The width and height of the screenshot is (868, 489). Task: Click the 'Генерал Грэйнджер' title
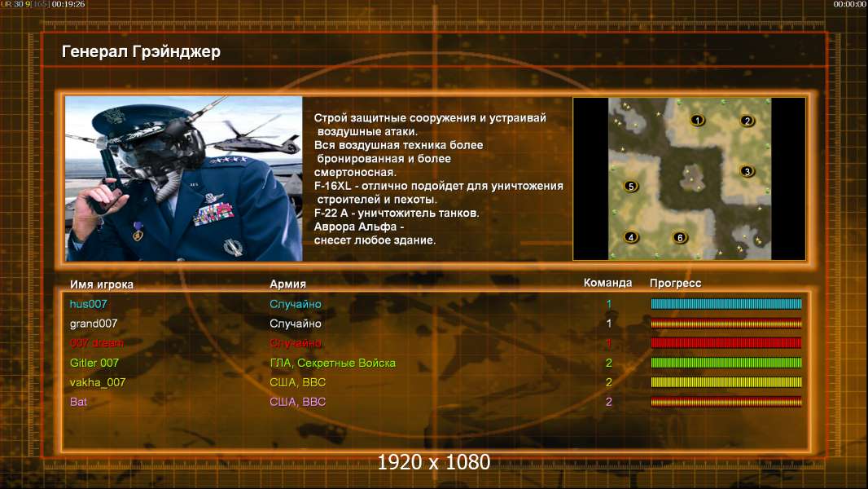coord(141,51)
